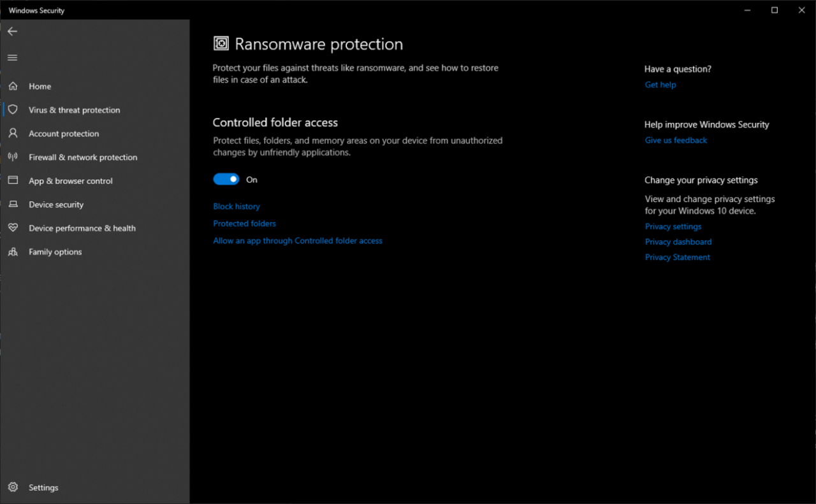816x504 pixels.
Task: Navigate to Family options in sidebar
Action: pyautogui.click(x=55, y=252)
